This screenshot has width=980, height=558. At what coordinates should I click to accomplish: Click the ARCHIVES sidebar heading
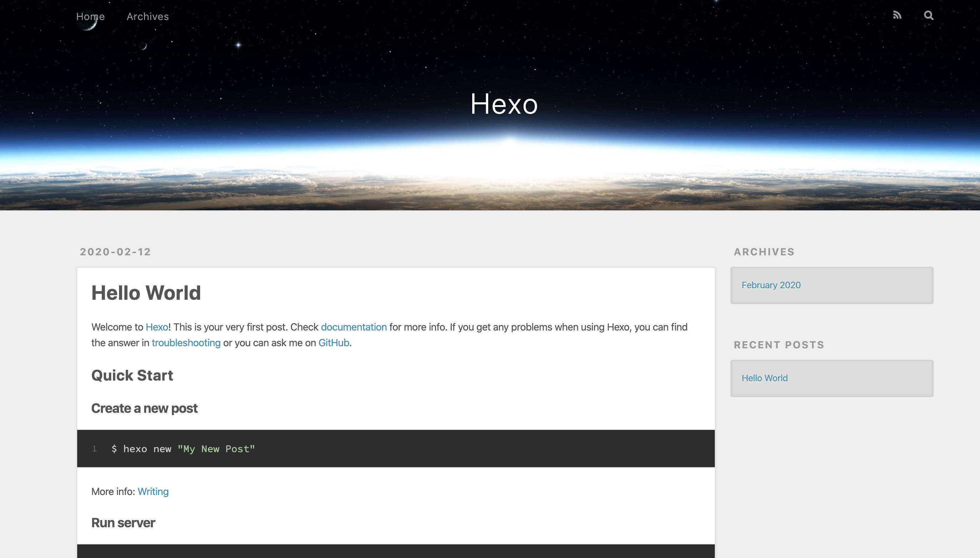pos(764,252)
